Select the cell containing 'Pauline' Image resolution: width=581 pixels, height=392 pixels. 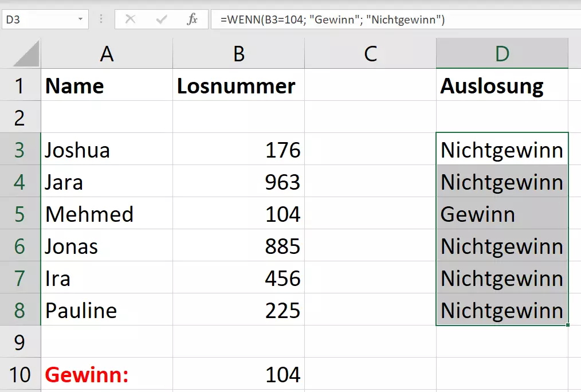[107, 309]
